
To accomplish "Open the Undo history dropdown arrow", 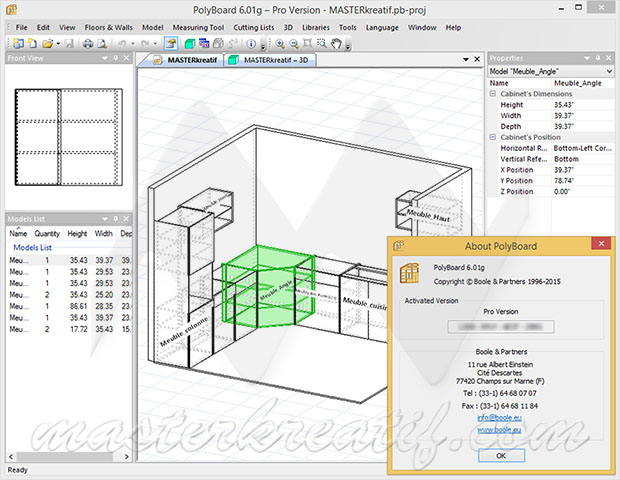I will click(x=133, y=43).
